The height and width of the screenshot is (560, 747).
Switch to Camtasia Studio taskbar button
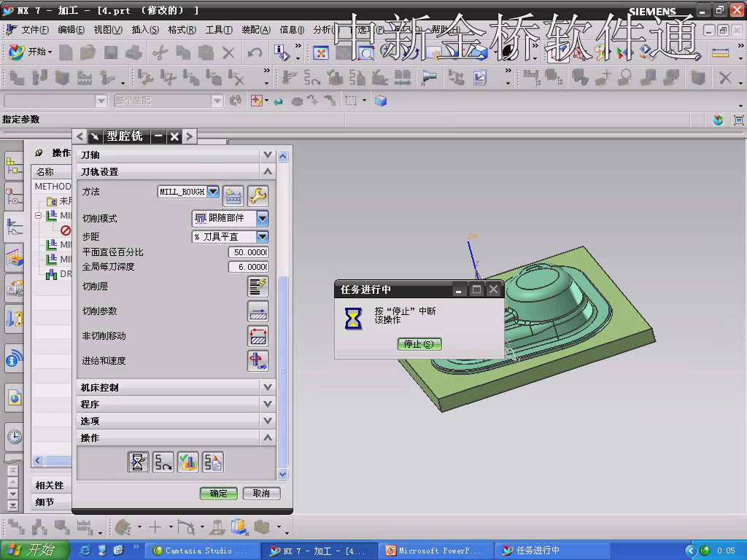click(203, 551)
